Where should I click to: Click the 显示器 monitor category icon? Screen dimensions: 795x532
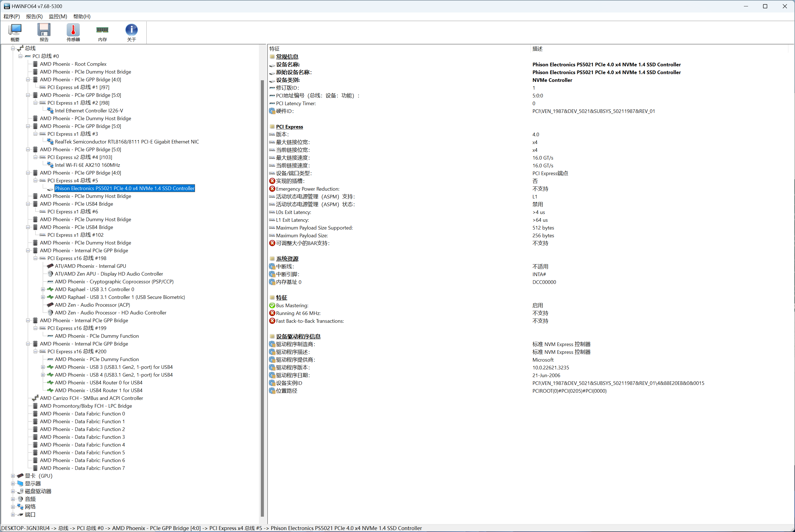click(x=20, y=483)
